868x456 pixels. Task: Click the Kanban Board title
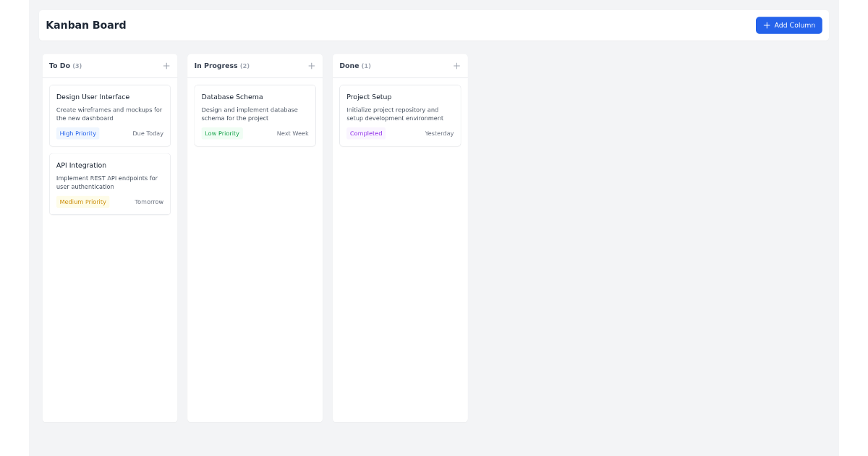[85, 25]
